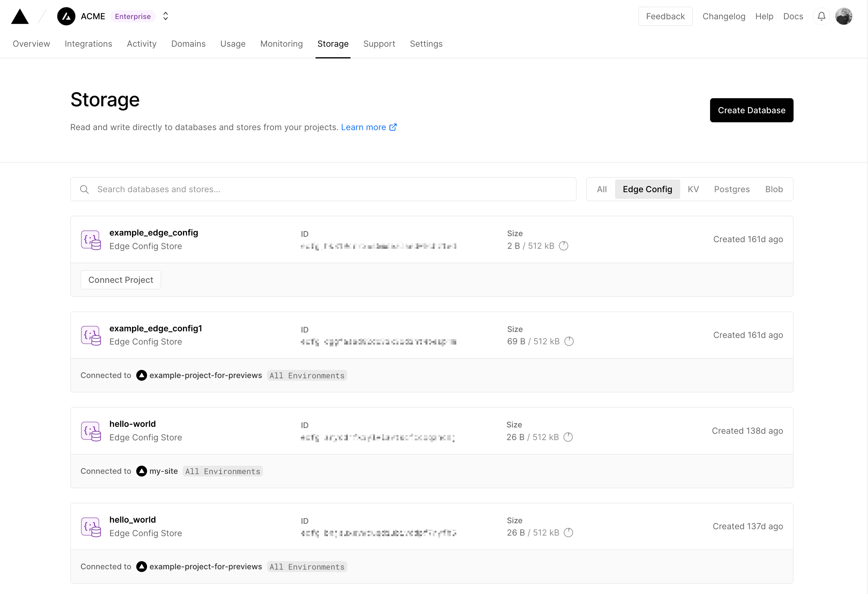The width and height of the screenshot is (868, 594).
Task: Click the hello-world Edge Config icon
Action: coord(91,431)
